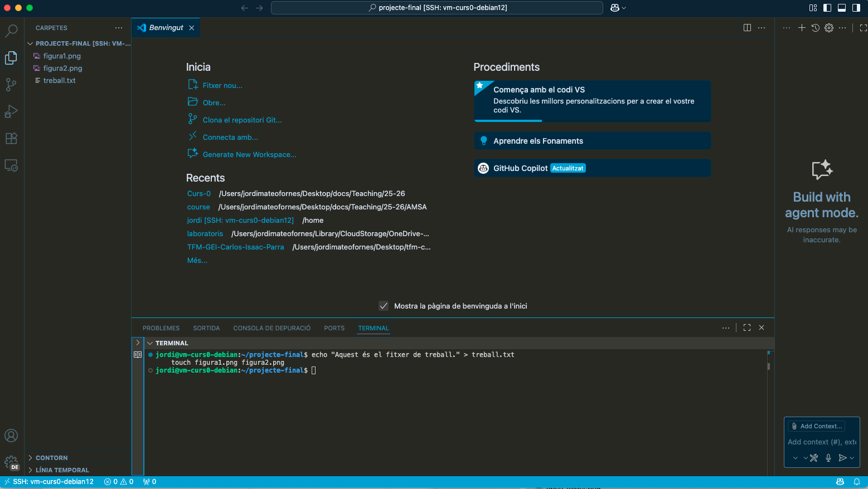Click the Més... recents link
This screenshot has width=868, height=489.
click(x=197, y=260)
